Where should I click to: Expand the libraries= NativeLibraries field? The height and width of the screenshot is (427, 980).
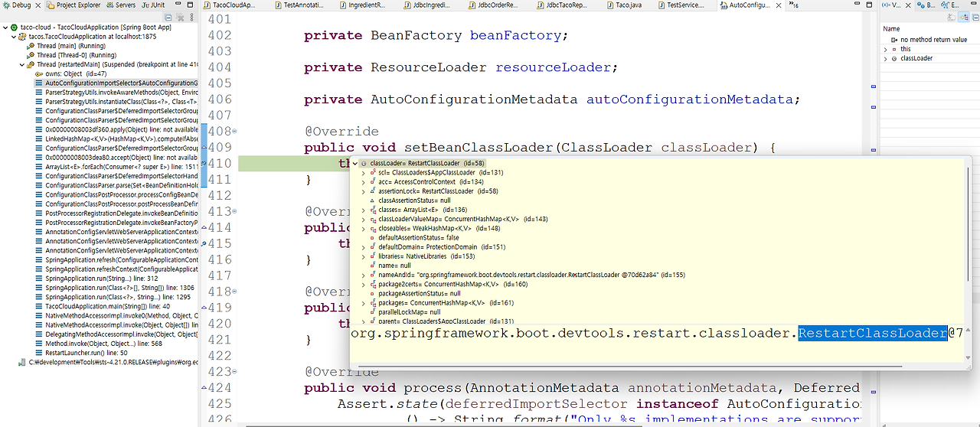tap(364, 256)
